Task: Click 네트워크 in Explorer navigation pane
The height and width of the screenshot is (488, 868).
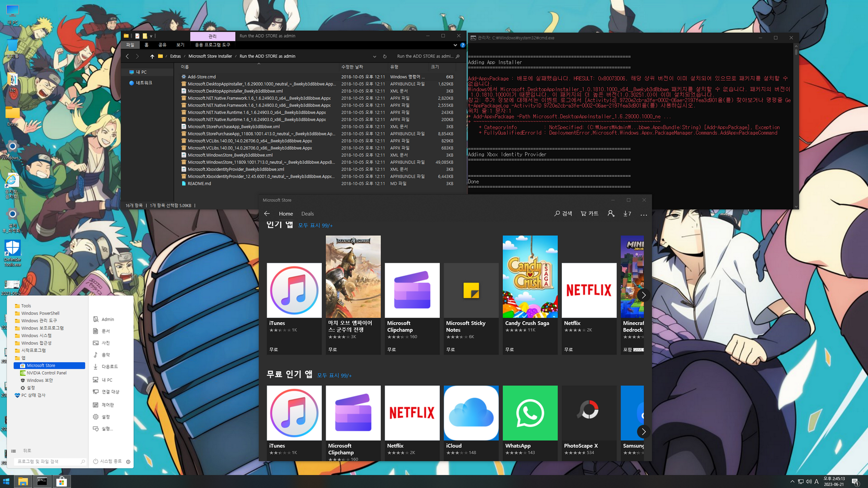Action: pyautogui.click(x=144, y=83)
